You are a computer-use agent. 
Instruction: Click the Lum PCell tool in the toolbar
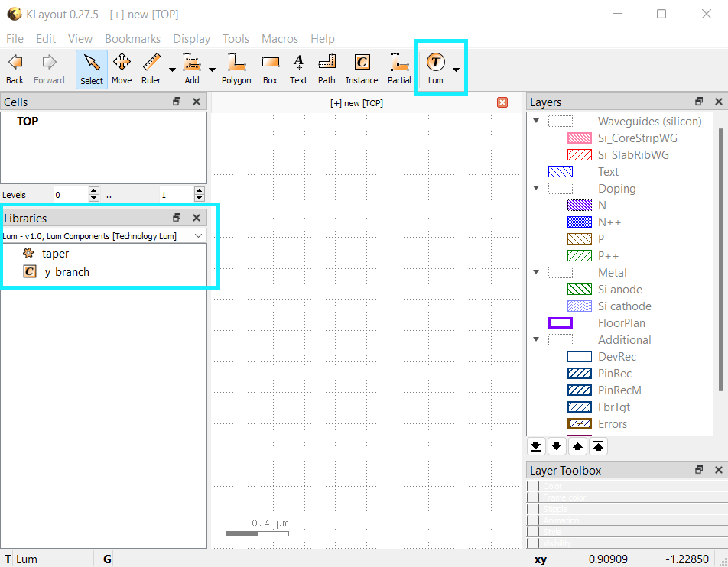[x=437, y=69]
